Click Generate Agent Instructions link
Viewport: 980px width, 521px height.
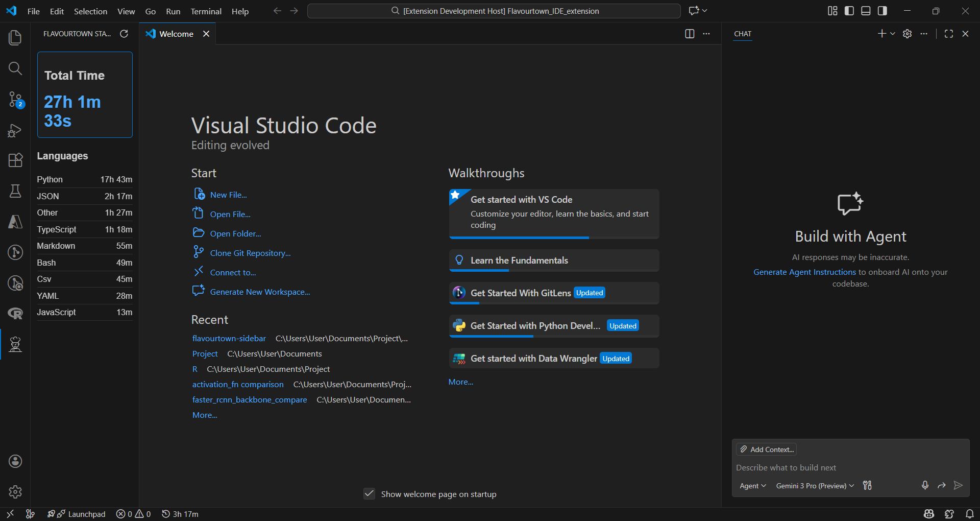pyautogui.click(x=804, y=272)
